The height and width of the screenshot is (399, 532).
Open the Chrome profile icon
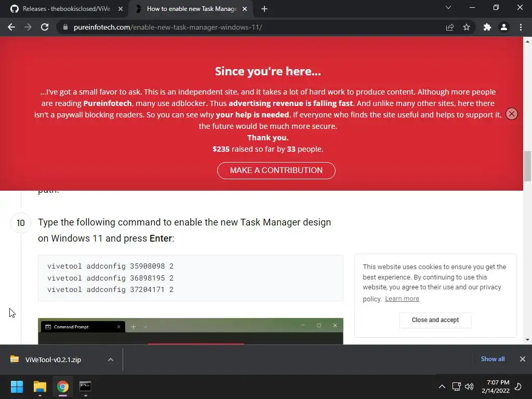[504, 27]
